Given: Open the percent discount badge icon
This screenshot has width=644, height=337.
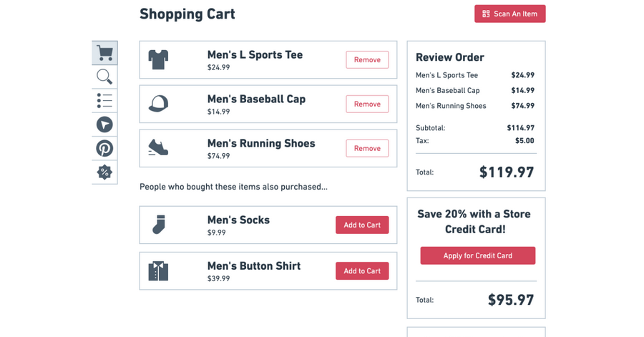Looking at the screenshot, I should pyautogui.click(x=104, y=172).
